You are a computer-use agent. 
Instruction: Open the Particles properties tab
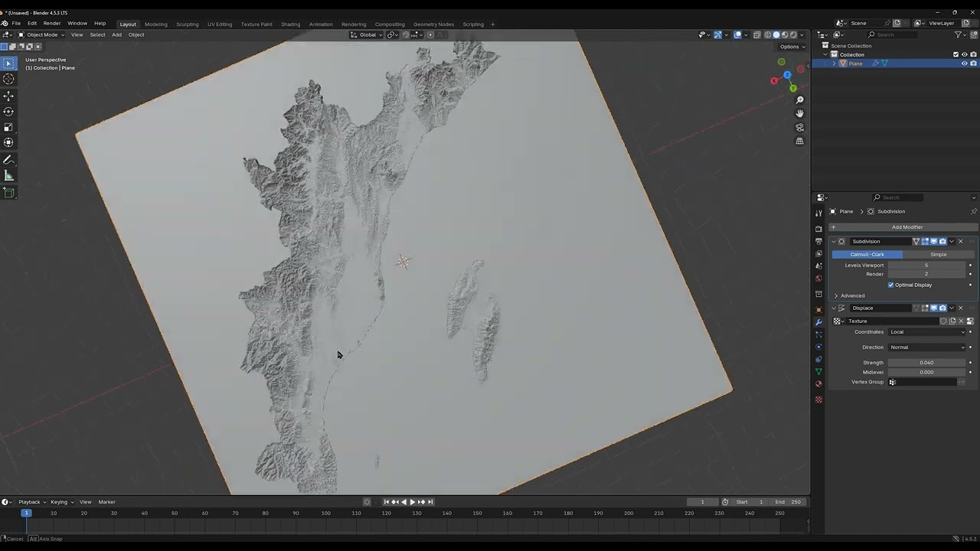coord(818,334)
